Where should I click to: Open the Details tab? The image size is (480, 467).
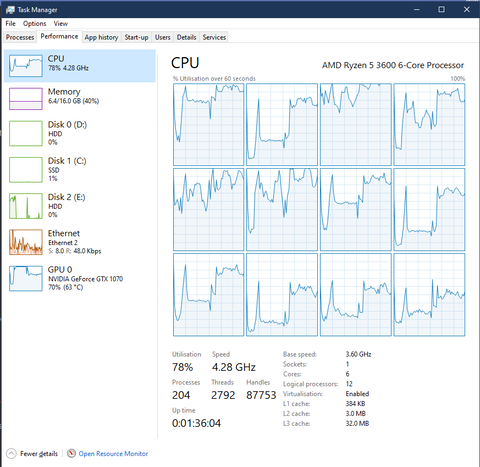(x=186, y=37)
